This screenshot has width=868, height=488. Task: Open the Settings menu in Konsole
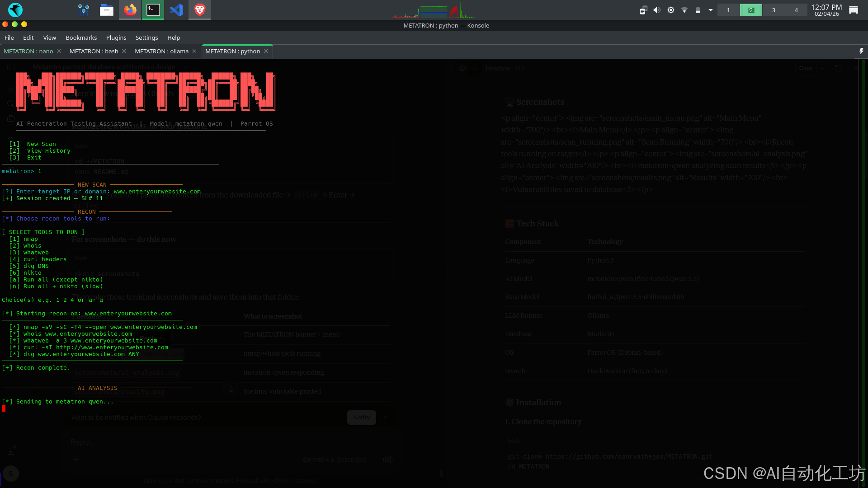point(146,38)
